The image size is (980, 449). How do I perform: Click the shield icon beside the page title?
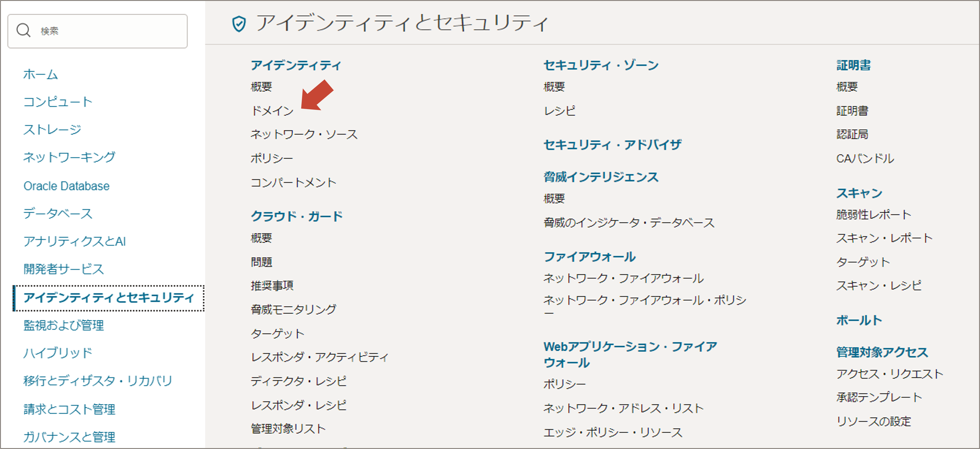[x=239, y=24]
